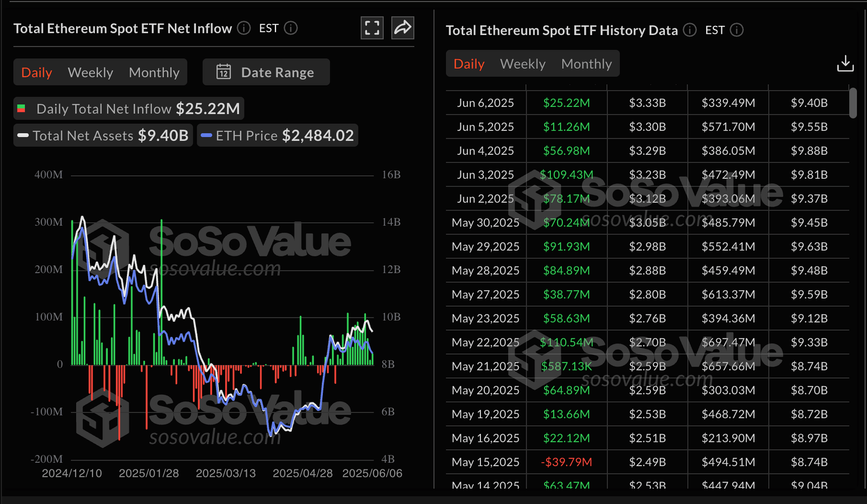Select Weekly tab in History Data
Screen dimensions: 867x504
523,64
